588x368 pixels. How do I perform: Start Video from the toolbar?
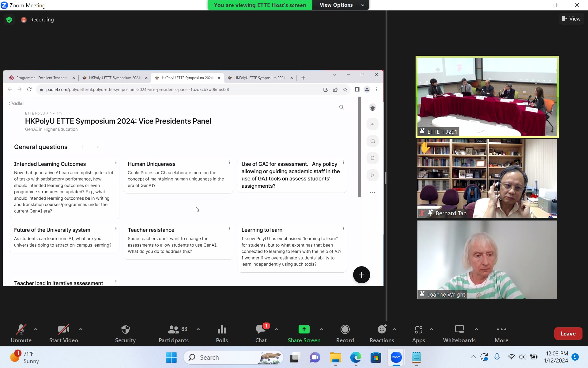click(x=63, y=333)
